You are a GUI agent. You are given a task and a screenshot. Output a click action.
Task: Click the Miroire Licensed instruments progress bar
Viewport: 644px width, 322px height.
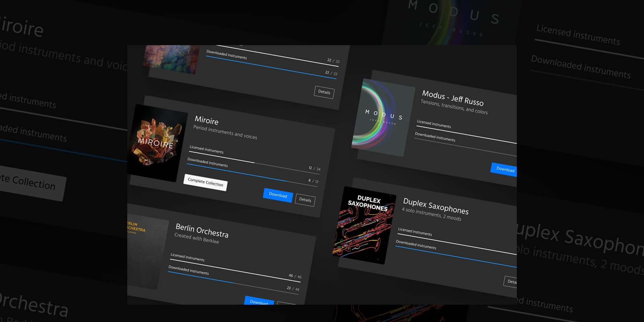(255, 163)
